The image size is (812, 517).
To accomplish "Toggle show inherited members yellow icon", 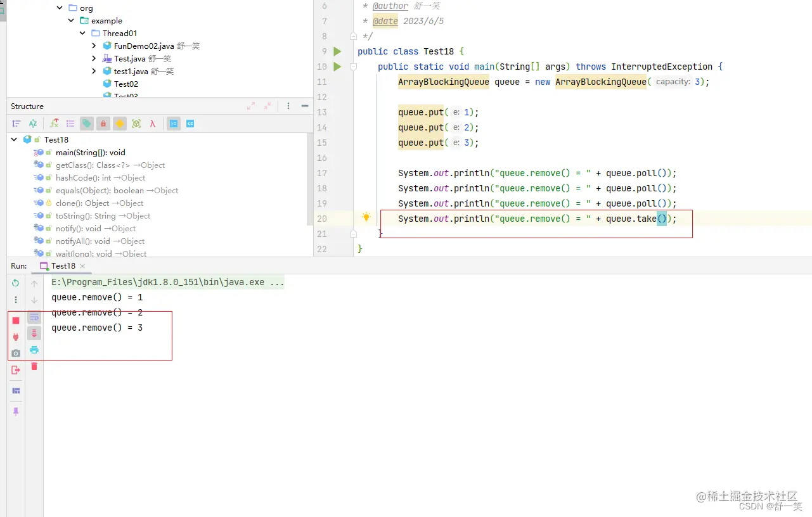I will pos(120,124).
